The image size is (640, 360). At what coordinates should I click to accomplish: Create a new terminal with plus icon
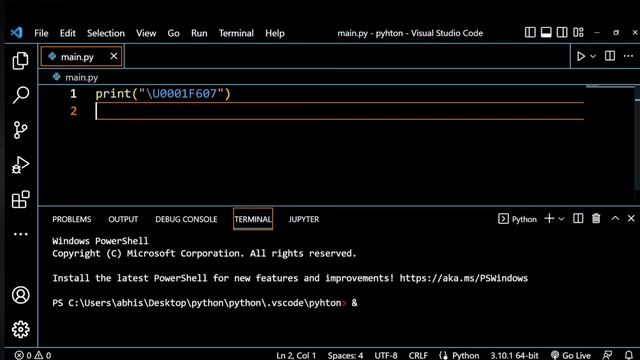[x=549, y=219]
